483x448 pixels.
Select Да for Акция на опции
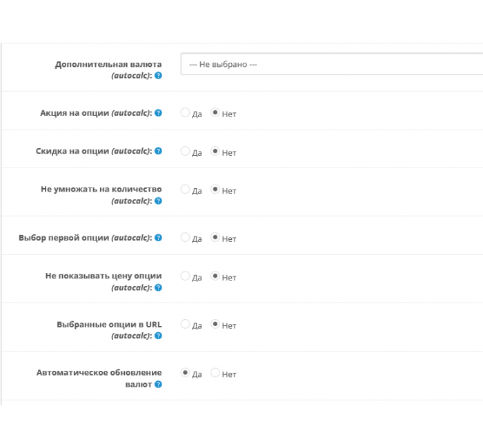click(x=185, y=112)
